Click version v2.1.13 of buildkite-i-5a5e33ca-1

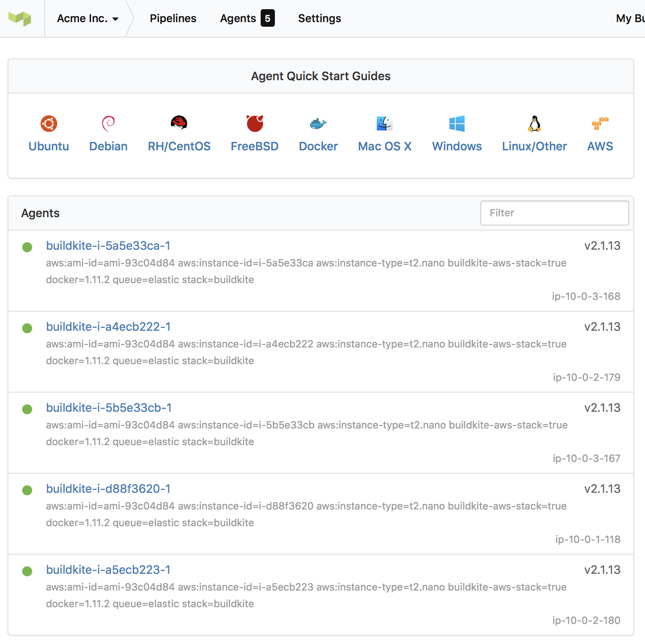click(x=602, y=246)
